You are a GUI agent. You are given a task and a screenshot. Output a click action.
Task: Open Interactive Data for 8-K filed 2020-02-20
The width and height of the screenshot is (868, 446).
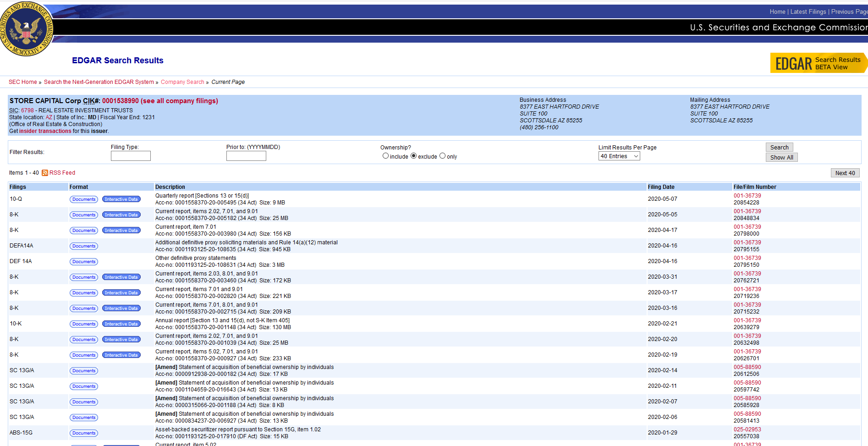click(x=121, y=340)
